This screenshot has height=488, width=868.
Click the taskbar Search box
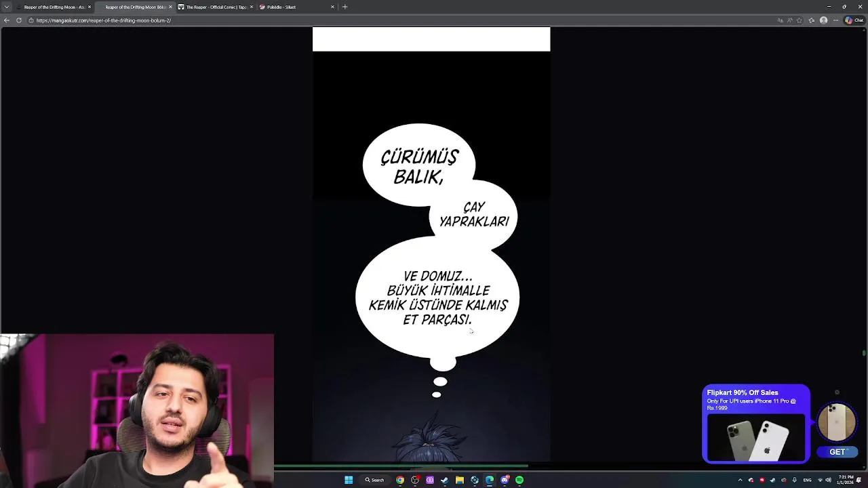pos(375,480)
